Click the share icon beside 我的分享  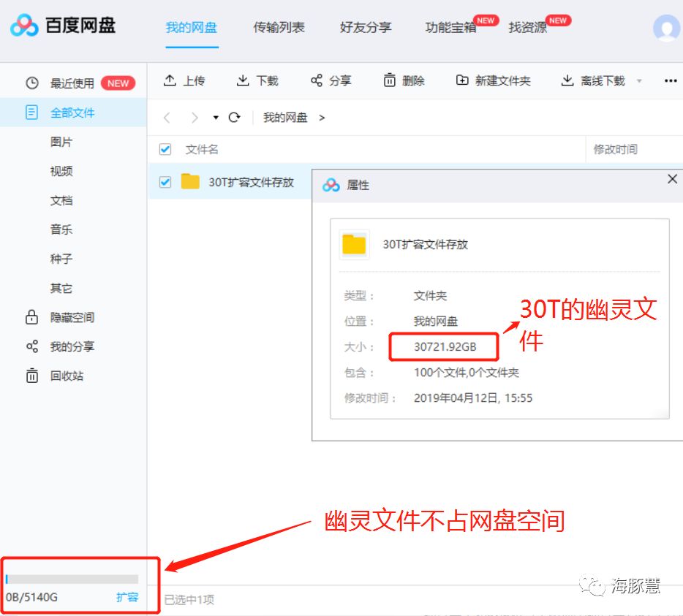click(x=32, y=346)
